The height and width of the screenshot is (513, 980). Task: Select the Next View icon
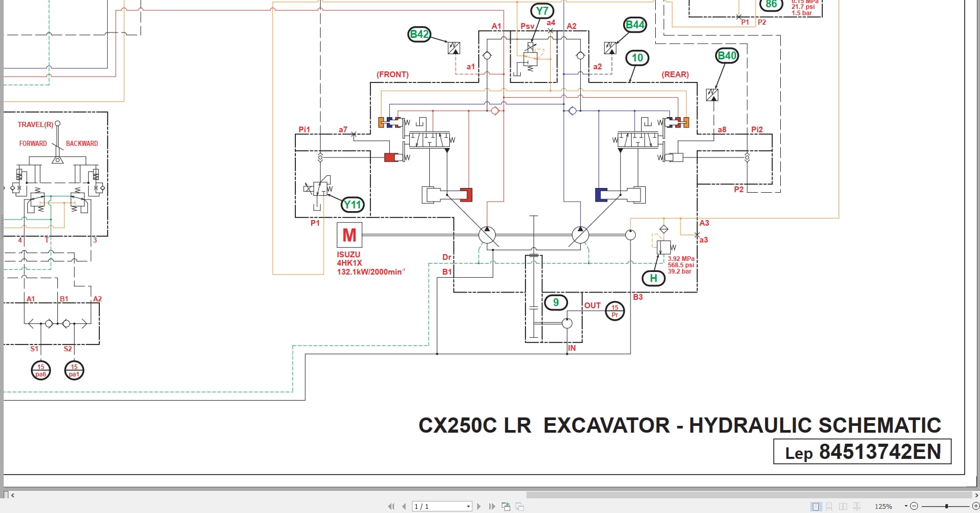(x=520, y=506)
